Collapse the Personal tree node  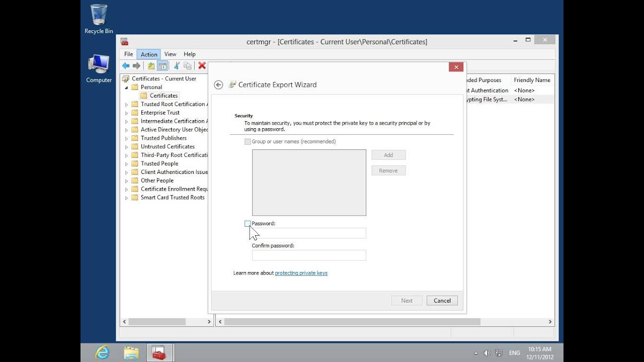[x=127, y=87]
